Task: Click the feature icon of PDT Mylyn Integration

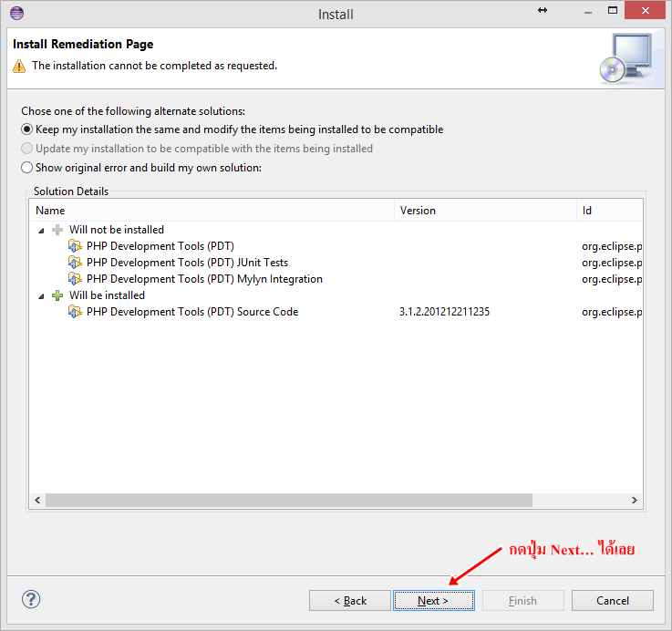Action: tap(75, 279)
